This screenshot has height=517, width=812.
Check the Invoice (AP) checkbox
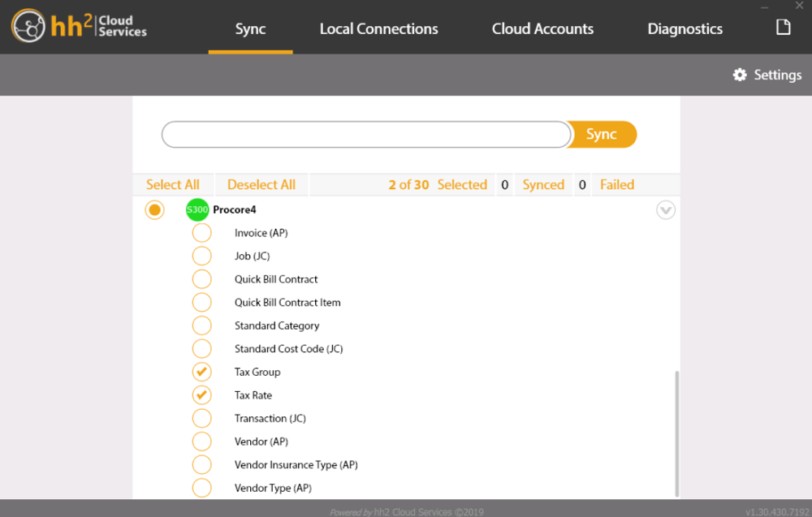pos(201,233)
